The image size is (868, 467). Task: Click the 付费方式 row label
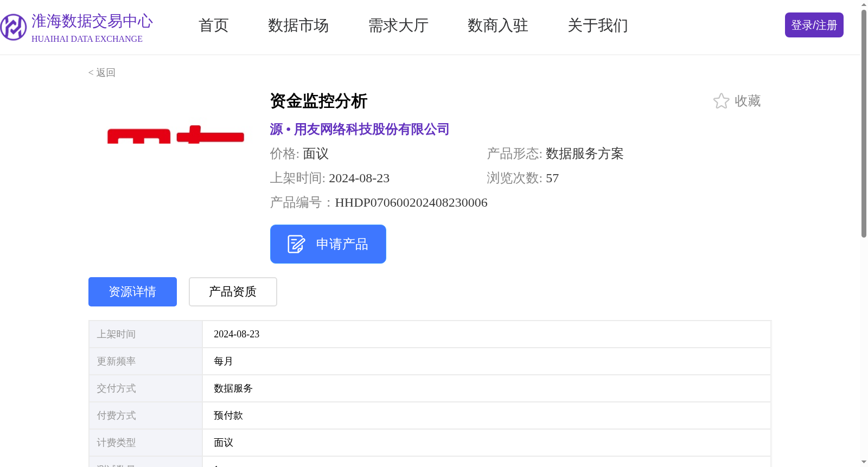[x=117, y=415]
